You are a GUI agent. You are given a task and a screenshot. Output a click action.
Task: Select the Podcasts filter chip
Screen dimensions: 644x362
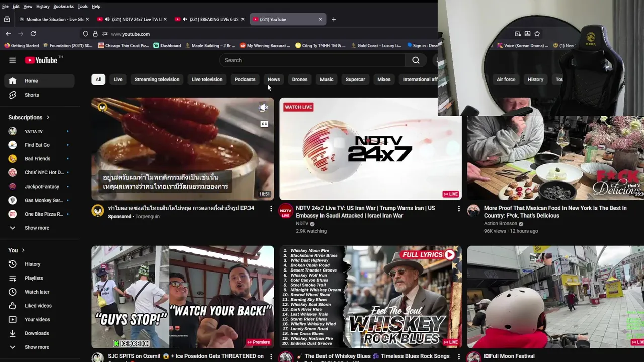pos(245,79)
